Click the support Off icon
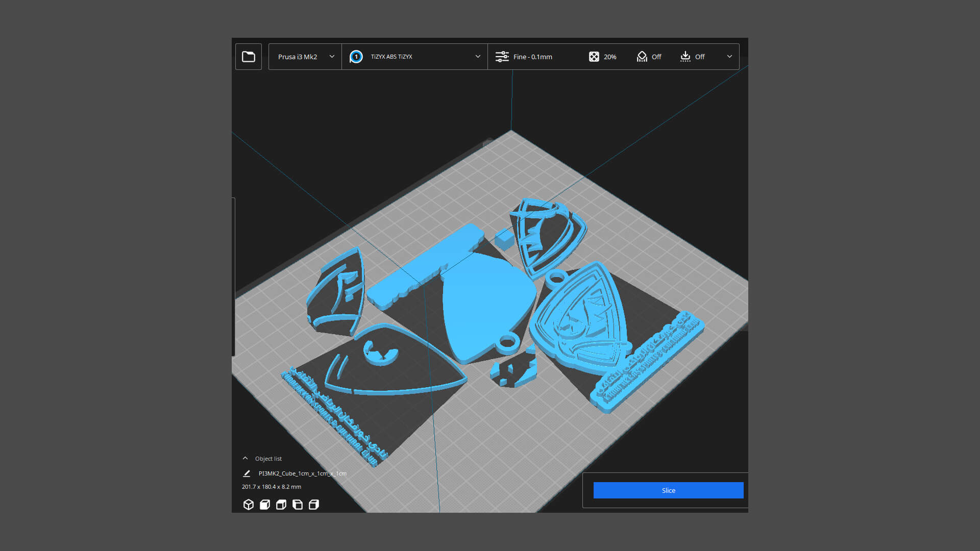 click(x=642, y=57)
